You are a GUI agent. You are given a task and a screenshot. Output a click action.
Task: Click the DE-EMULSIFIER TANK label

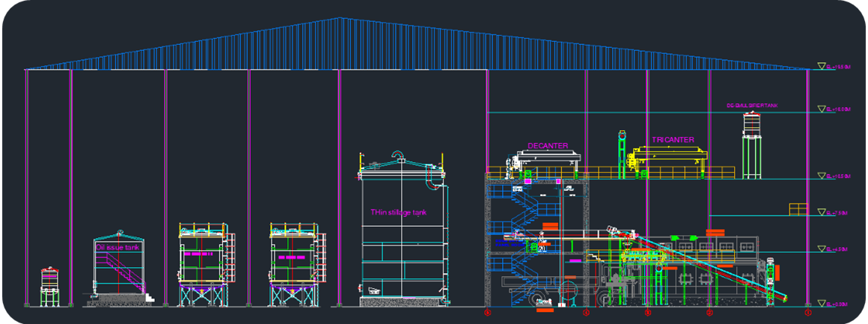(752, 106)
